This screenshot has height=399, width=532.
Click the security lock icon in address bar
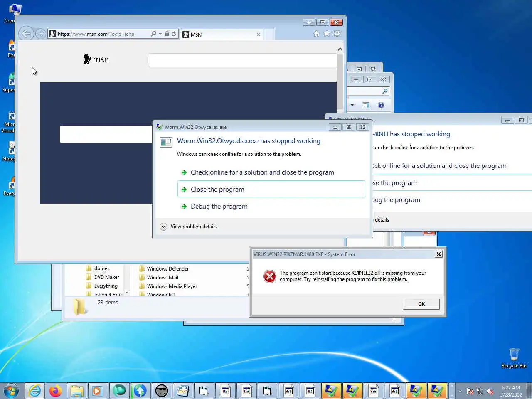(167, 34)
